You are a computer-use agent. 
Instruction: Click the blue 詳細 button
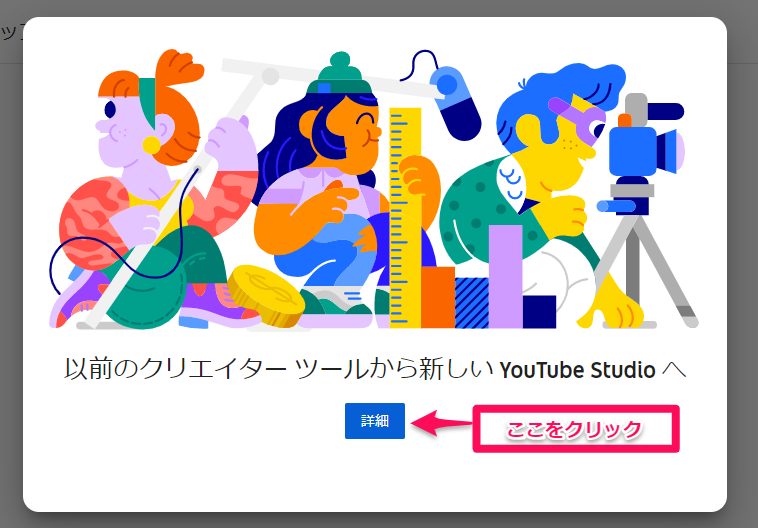pos(375,421)
